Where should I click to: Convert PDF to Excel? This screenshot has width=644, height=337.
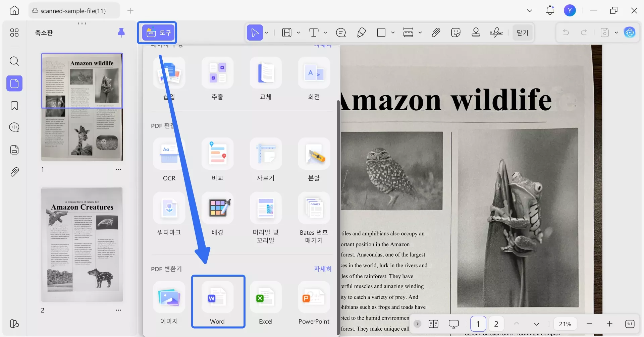tap(266, 303)
